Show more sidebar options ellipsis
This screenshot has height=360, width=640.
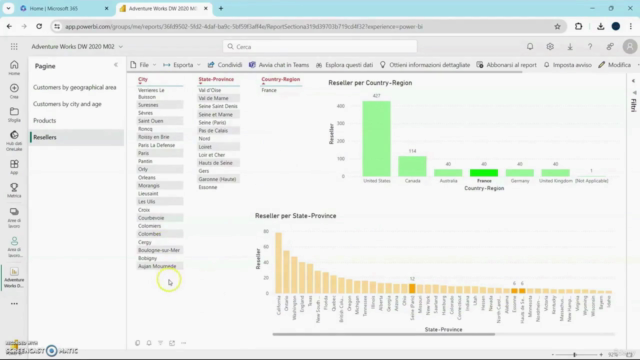point(14,304)
